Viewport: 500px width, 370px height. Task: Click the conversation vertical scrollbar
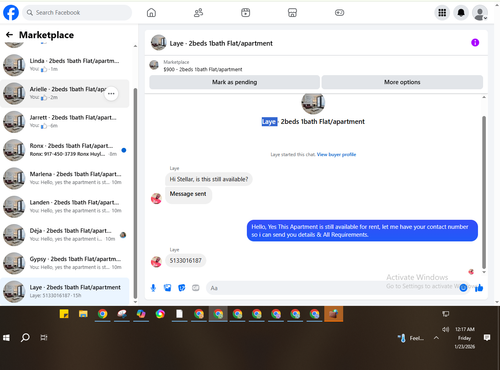pos(484,192)
